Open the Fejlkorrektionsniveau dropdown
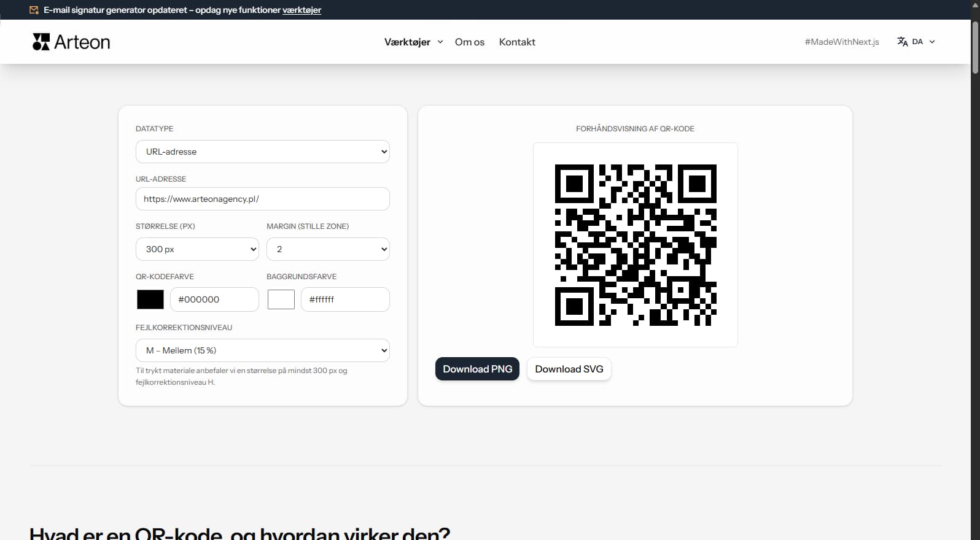The height and width of the screenshot is (540, 980). click(263, 350)
